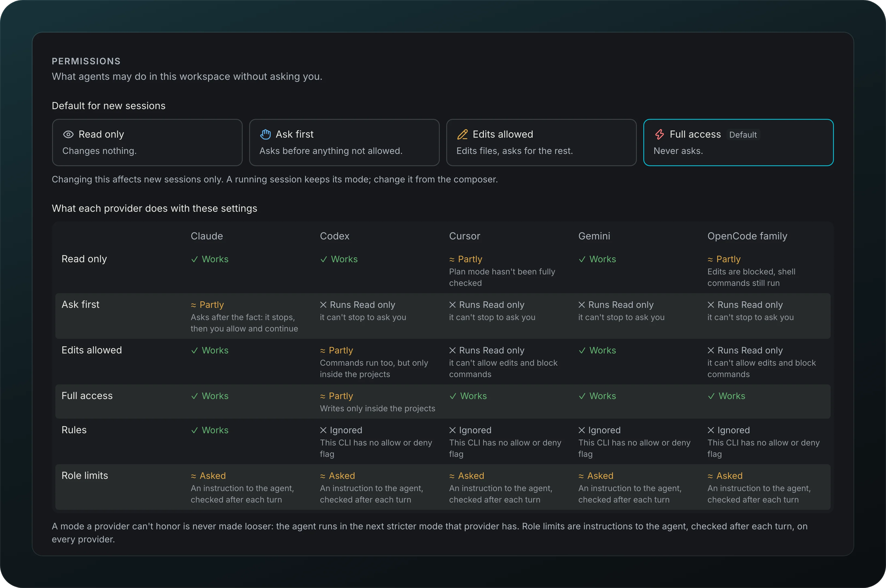The height and width of the screenshot is (588, 886).
Task: Click the Claude column header
Action: tap(207, 236)
